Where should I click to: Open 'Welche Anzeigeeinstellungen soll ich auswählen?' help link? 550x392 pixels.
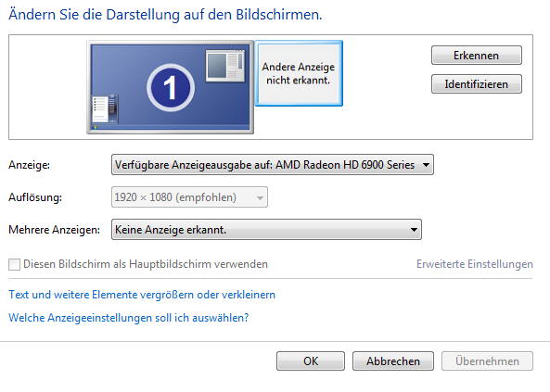(128, 318)
